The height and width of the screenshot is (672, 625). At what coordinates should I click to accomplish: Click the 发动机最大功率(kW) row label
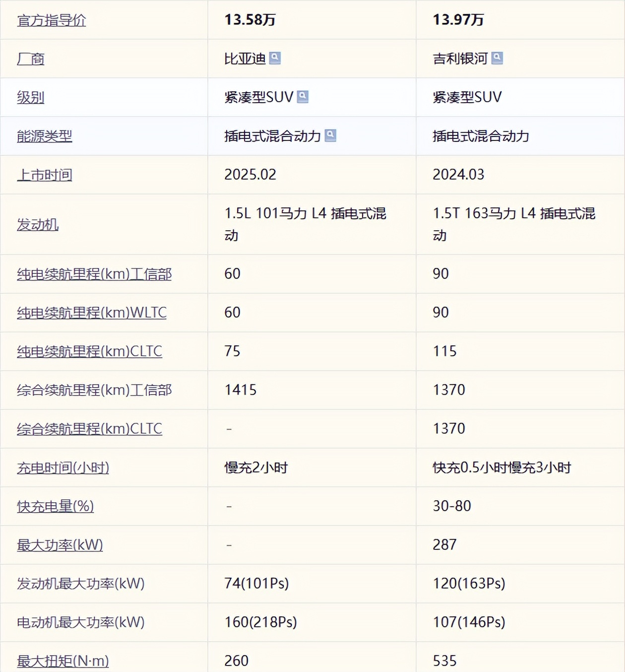click(81, 584)
